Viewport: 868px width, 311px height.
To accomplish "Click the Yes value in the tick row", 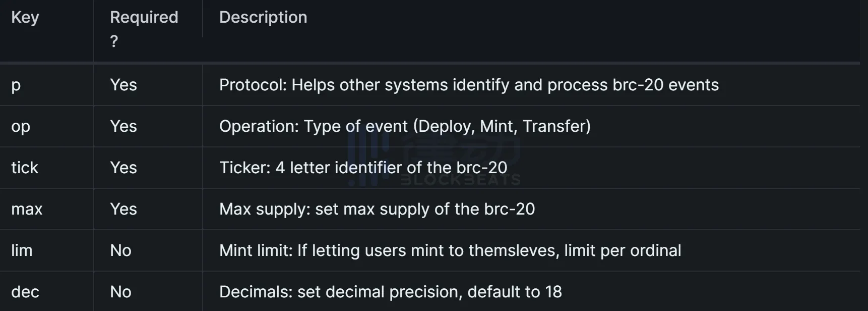I will click(x=123, y=168).
